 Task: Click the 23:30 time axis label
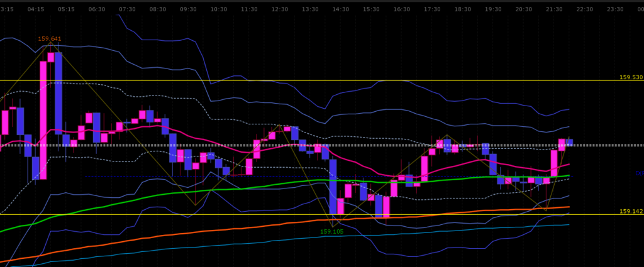pyautogui.click(x=615, y=9)
